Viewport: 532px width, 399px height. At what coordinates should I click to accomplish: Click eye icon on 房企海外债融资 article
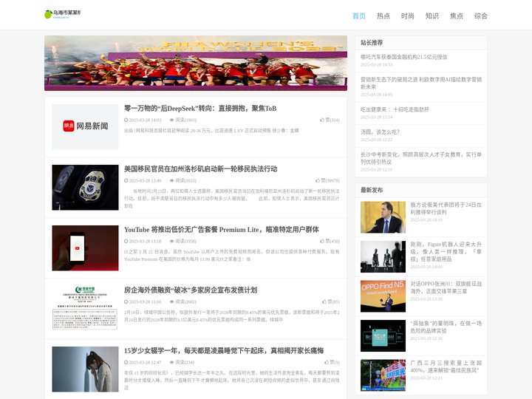pyautogui.click(x=171, y=301)
